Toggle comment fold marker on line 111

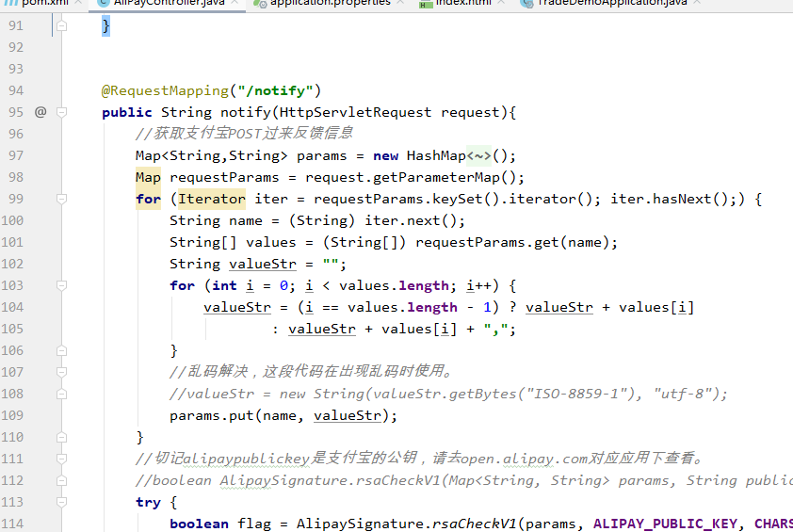coord(62,459)
